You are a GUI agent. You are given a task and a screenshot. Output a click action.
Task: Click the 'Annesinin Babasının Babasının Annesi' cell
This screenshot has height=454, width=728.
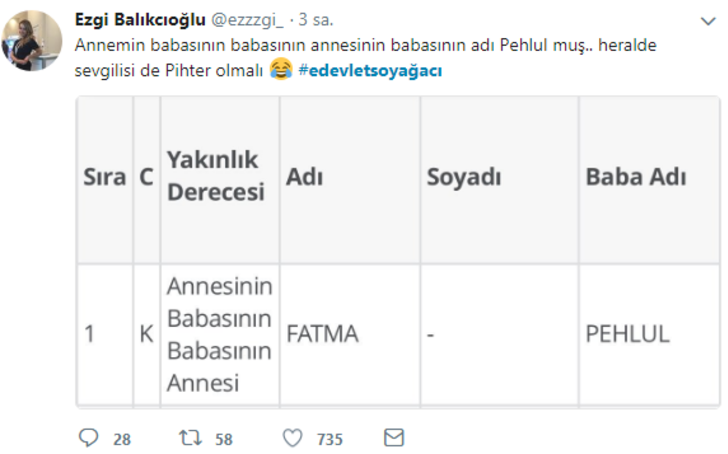coord(218,334)
